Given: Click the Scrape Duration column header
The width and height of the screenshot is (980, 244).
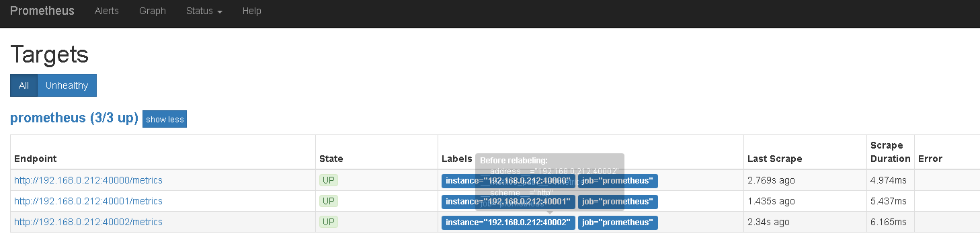Looking at the screenshot, I should coord(890,152).
